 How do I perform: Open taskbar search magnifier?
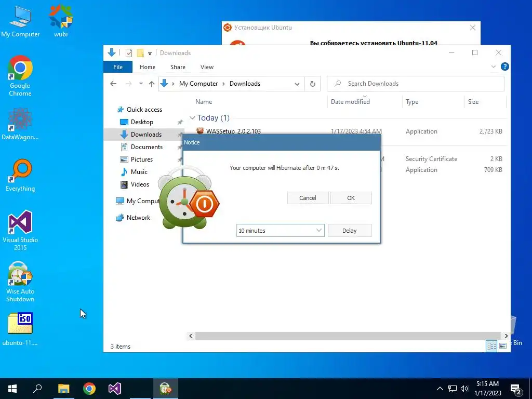tap(37, 389)
